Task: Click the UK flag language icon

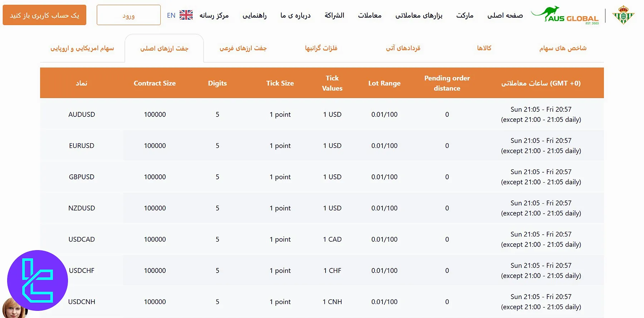Action: pyautogui.click(x=186, y=15)
